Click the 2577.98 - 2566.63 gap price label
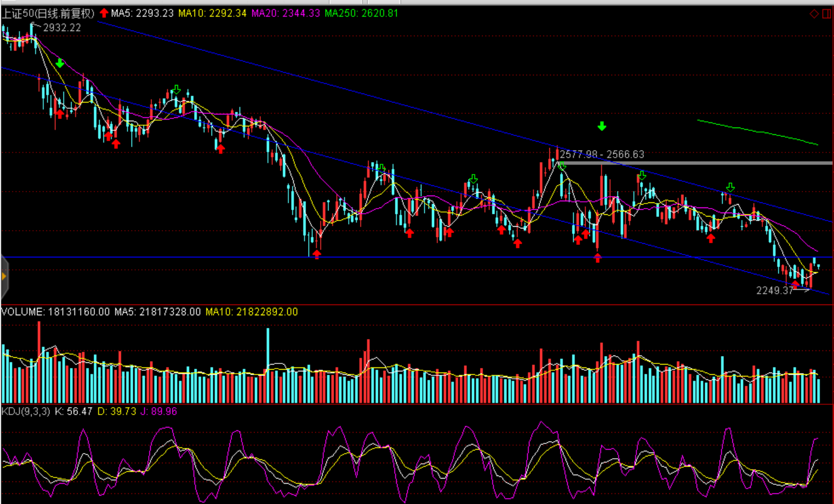 (602, 154)
